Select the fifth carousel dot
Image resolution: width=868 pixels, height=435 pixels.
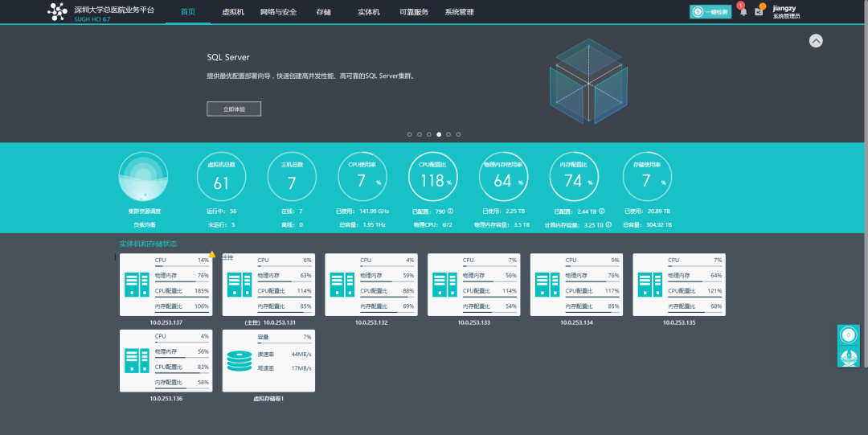pos(448,134)
